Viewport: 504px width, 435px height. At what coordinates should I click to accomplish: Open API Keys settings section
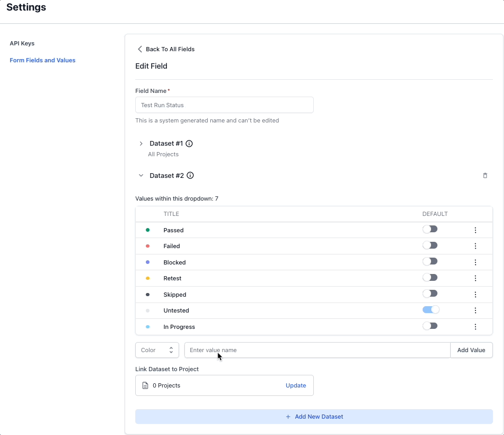(22, 43)
